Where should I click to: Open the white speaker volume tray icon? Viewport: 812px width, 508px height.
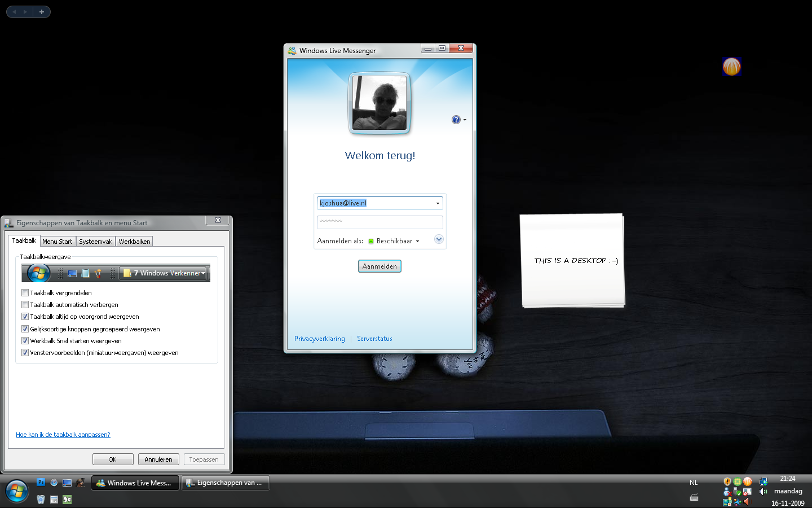pos(764,492)
